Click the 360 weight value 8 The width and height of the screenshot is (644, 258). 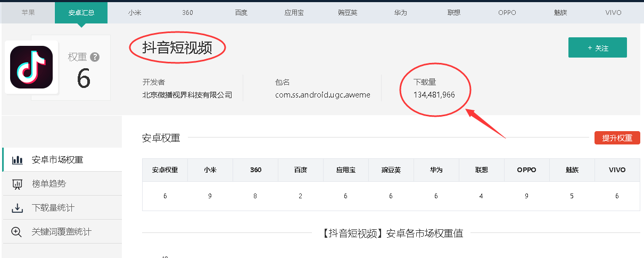pyautogui.click(x=255, y=196)
